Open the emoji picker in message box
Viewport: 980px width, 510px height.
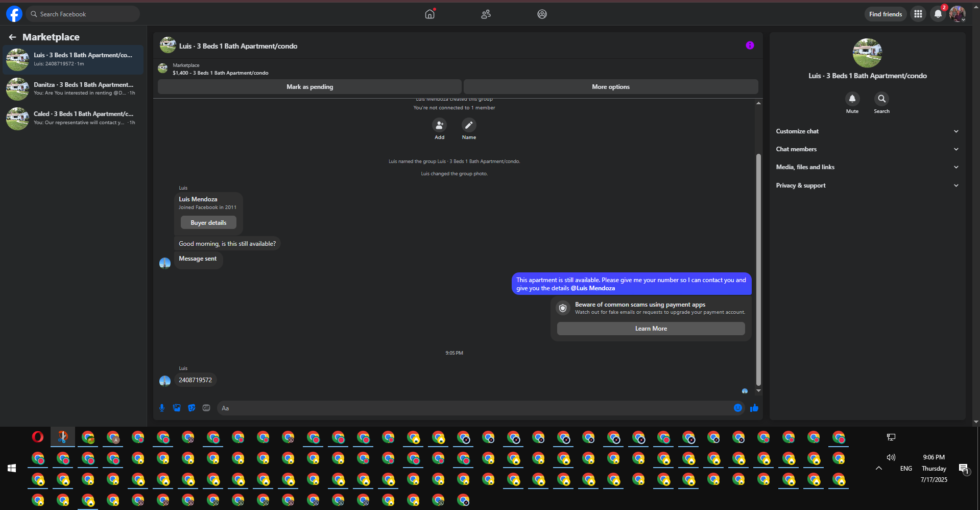[x=738, y=408]
